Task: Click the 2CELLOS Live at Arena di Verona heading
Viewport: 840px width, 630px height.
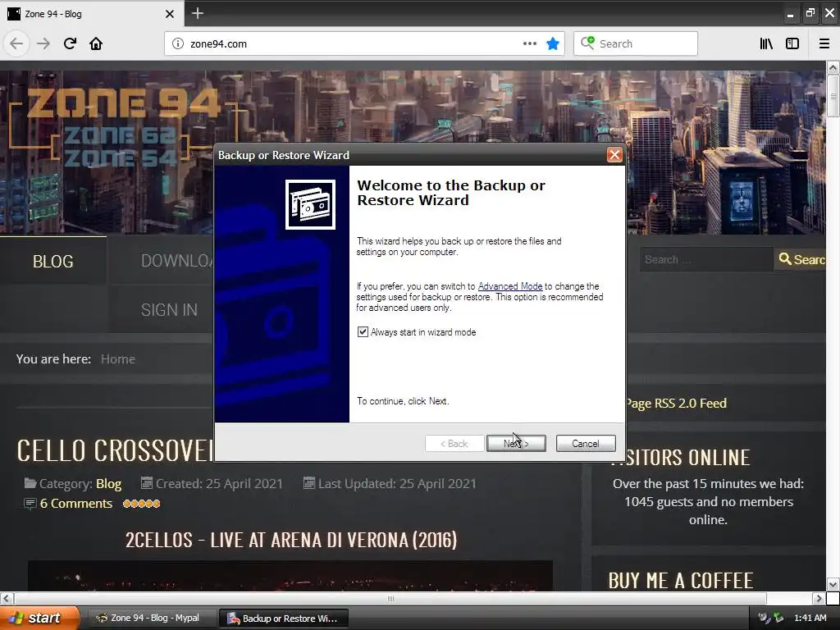Action: [x=291, y=540]
